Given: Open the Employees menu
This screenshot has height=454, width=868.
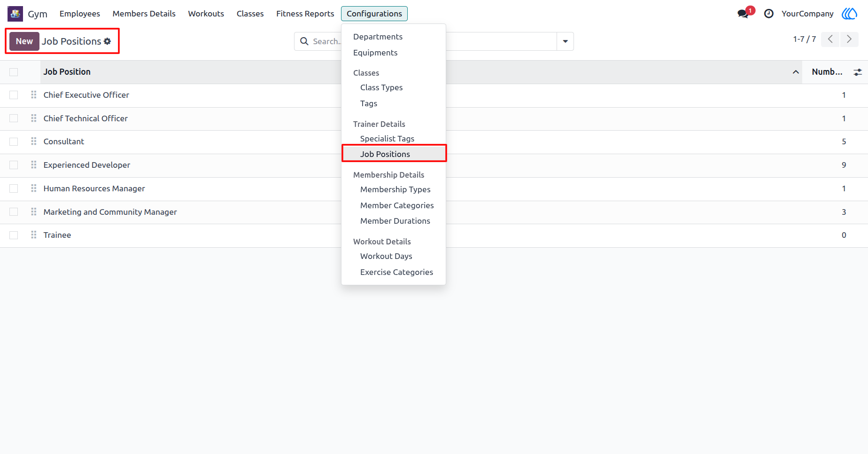Looking at the screenshot, I should (x=80, y=14).
